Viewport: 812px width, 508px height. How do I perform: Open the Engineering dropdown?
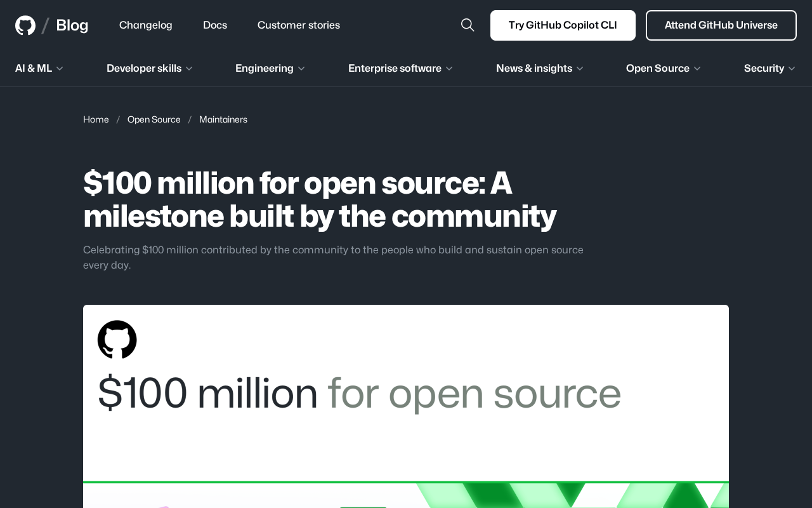270,69
